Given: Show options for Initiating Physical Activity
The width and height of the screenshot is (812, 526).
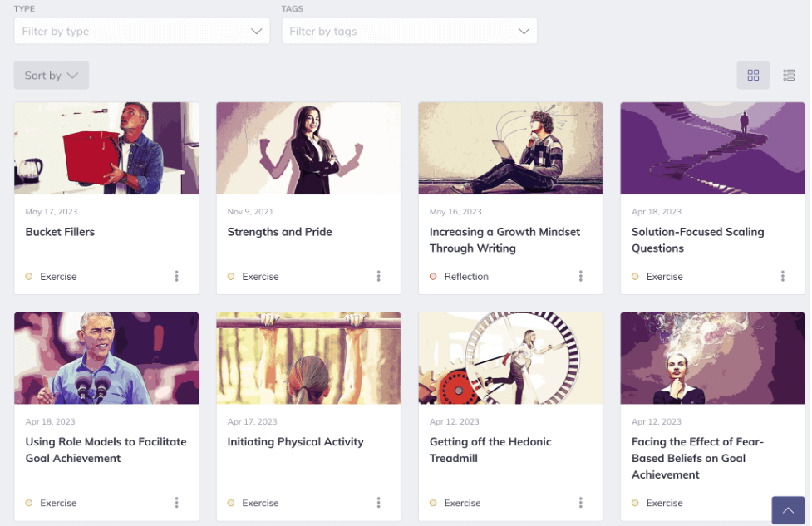Looking at the screenshot, I should (x=378, y=502).
